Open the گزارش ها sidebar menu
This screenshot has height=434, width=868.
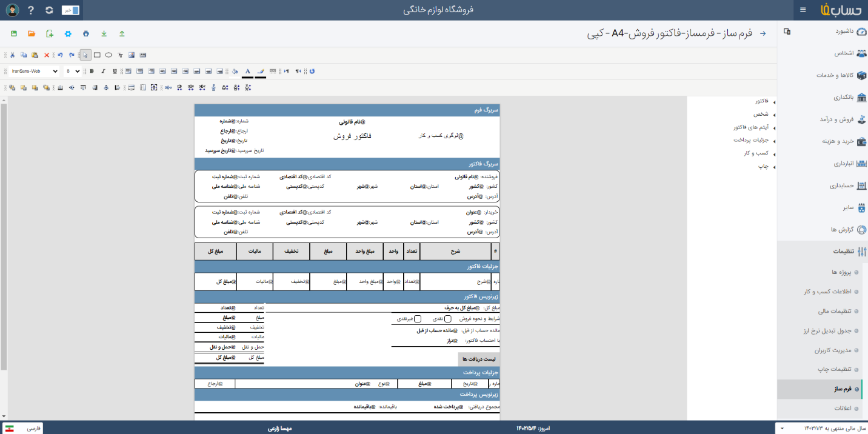[x=823, y=230]
